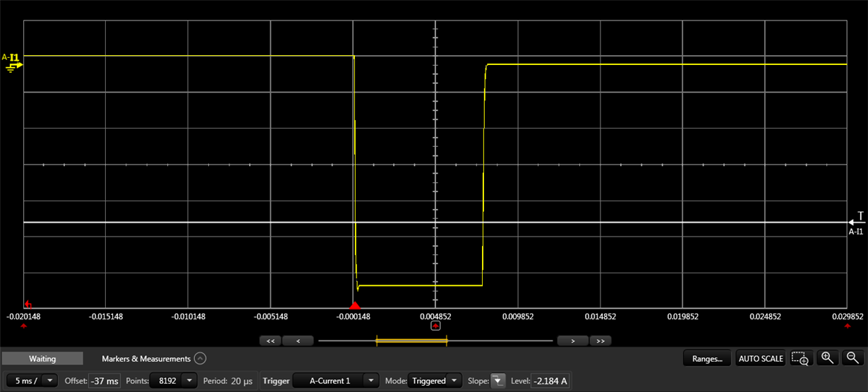Screen dimensions: 868x392
Task: Click the Offset -37 ms field
Action: [104, 381]
